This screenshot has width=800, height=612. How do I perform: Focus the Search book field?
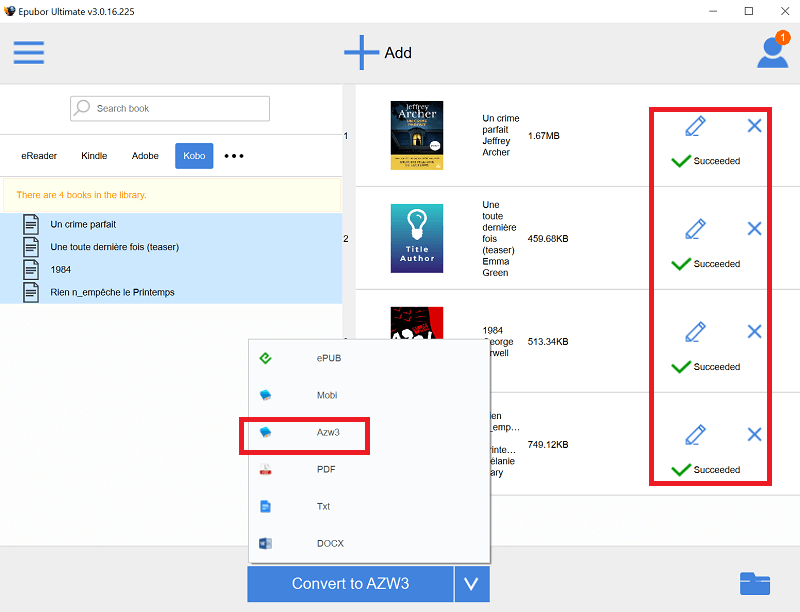coord(170,108)
